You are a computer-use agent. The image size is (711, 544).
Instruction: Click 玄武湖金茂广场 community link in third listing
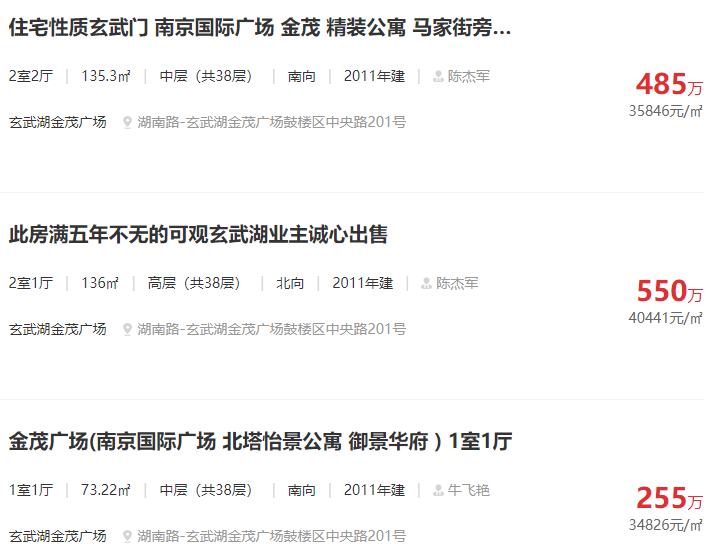58,536
